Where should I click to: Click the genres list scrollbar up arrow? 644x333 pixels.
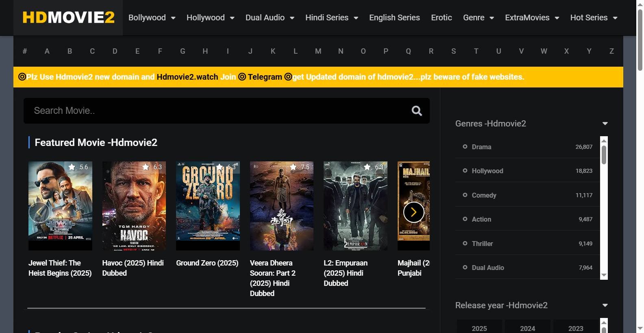(604, 140)
